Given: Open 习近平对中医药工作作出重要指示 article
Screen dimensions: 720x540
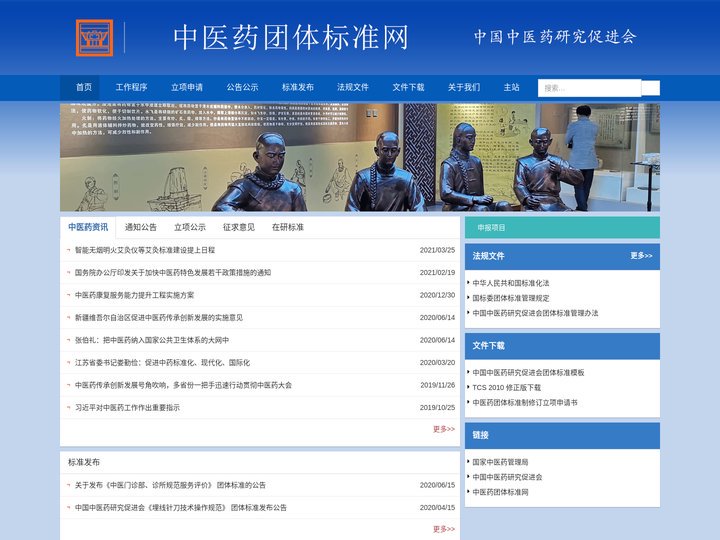Looking at the screenshot, I should coord(127,408).
